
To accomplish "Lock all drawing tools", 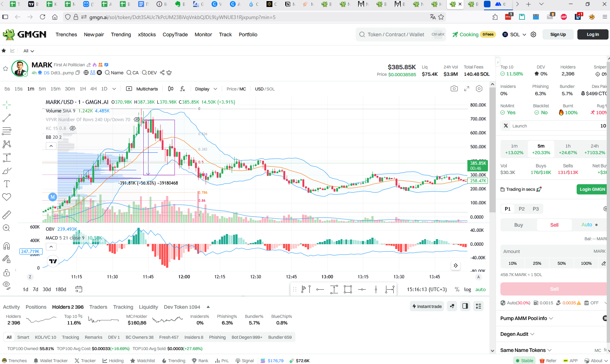I will pyautogui.click(x=7, y=272).
